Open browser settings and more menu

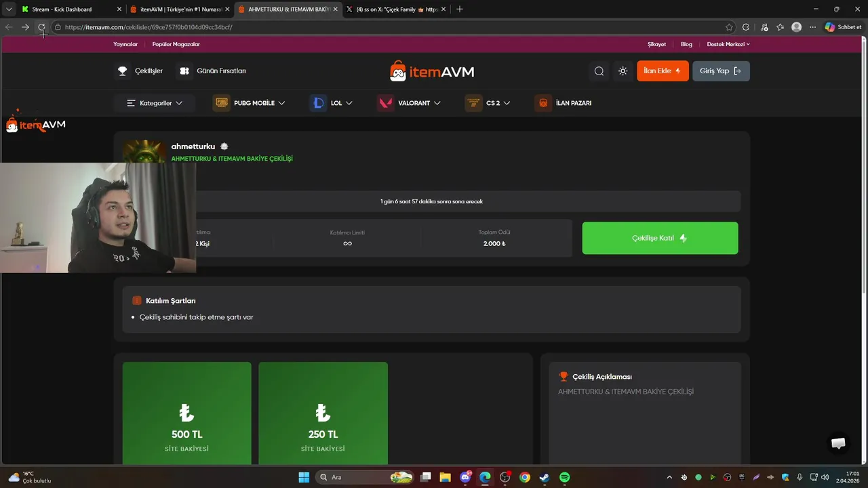point(813,27)
